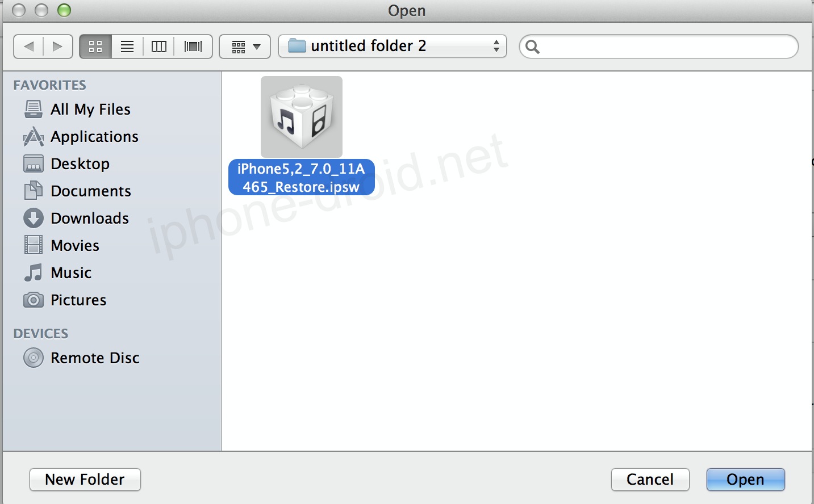Switch to icon view mode

[x=95, y=47]
